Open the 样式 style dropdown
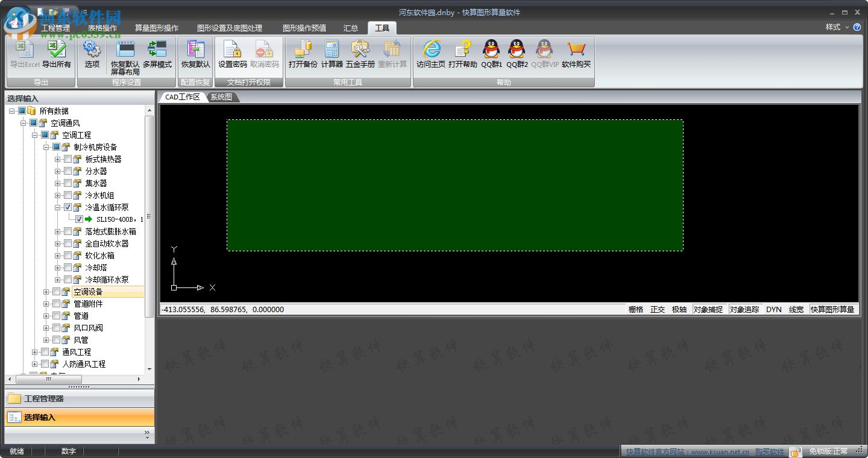This screenshot has width=868, height=458. click(x=837, y=27)
